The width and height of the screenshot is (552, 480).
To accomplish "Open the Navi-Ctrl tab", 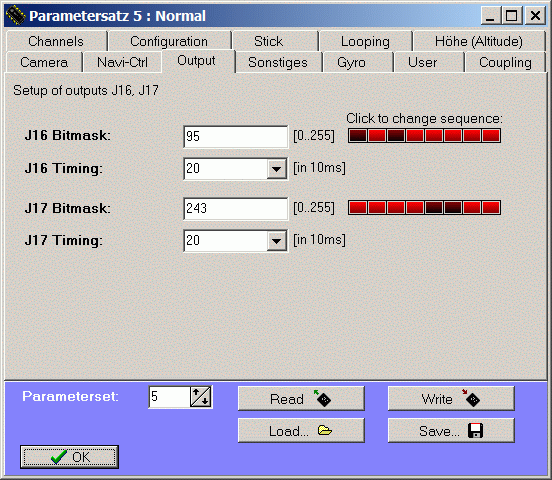I will click(122, 62).
